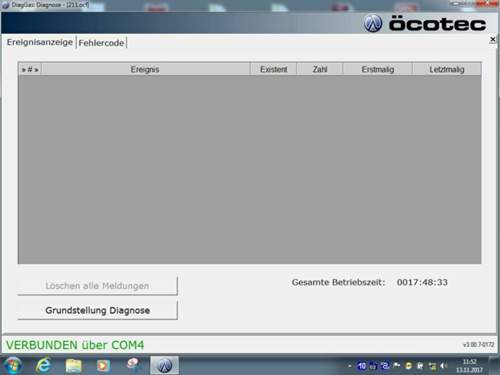
Task: Click the Grundstellung Diagnose button
Action: click(x=97, y=310)
